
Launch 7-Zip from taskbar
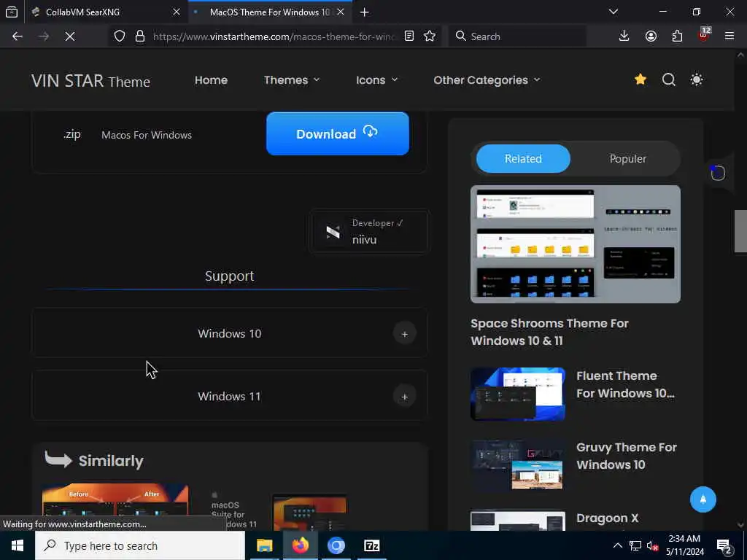click(x=371, y=545)
